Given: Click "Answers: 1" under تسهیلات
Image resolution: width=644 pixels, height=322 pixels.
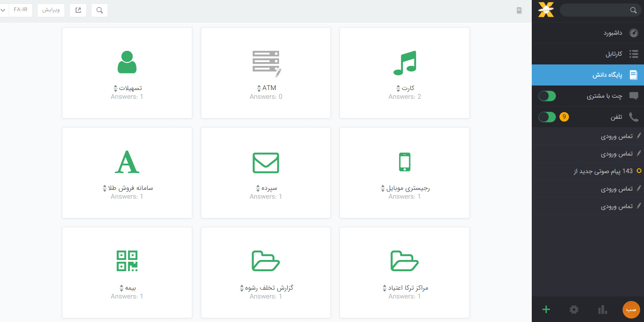Looking at the screenshot, I should click(x=127, y=97).
